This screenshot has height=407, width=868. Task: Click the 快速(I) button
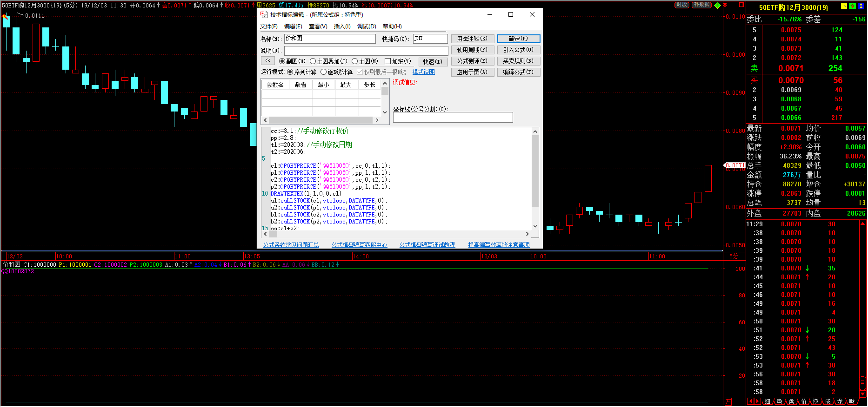click(433, 61)
